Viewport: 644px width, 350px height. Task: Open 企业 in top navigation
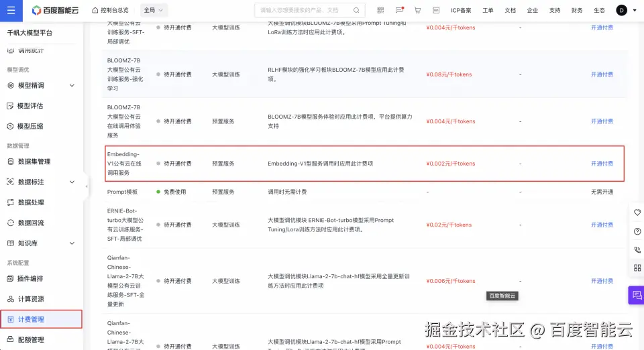pyautogui.click(x=532, y=10)
